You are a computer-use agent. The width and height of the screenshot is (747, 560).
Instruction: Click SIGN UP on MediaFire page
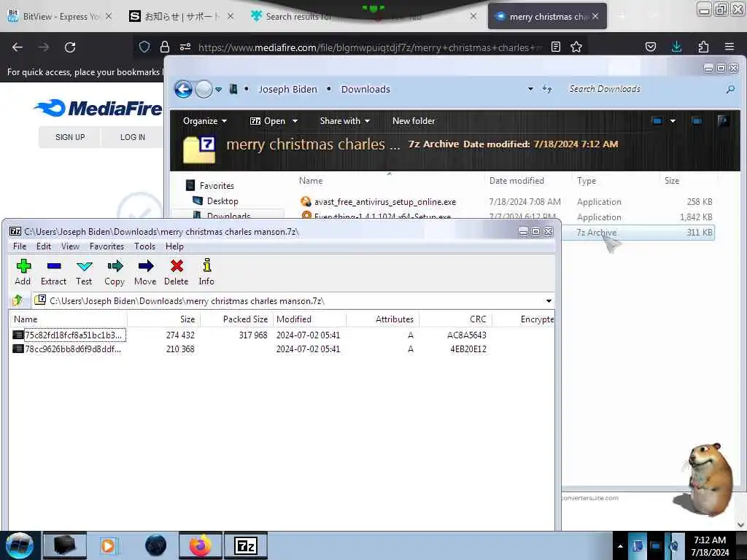tap(70, 137)
